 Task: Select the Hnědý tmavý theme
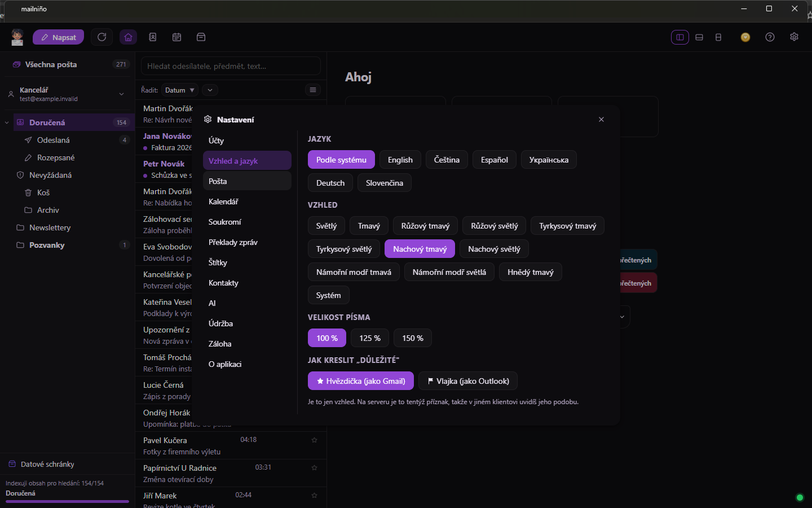531,272
